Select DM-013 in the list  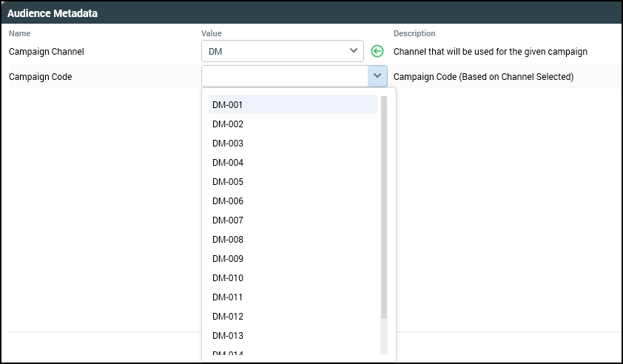pyautogui.click(x=228, y=336)
